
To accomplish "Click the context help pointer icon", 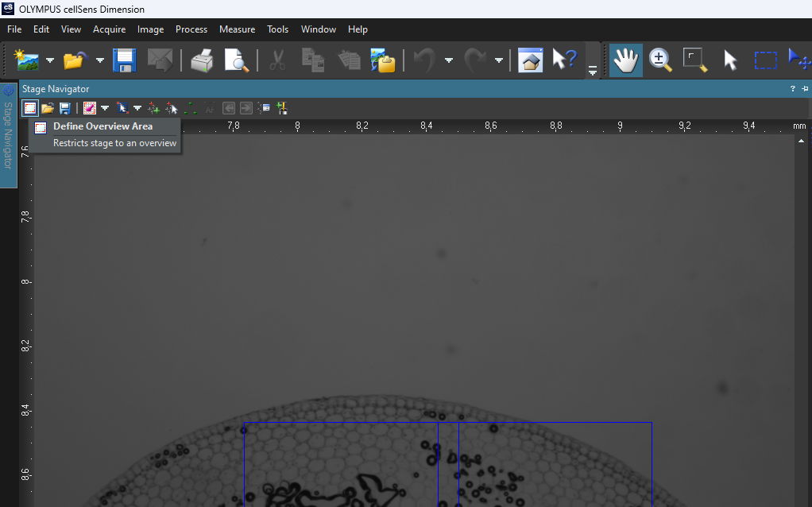I will pyautogui.click(x=564, y=60).
